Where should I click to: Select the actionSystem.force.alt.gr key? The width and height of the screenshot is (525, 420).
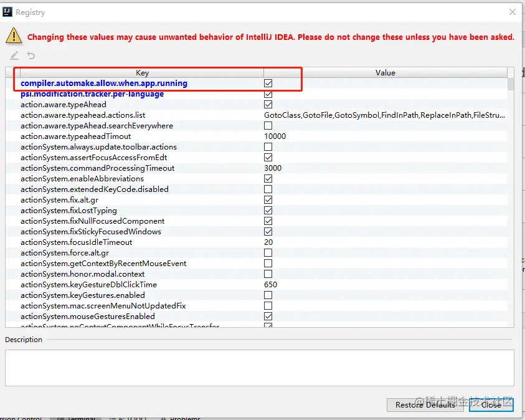[x=65, y=253]
